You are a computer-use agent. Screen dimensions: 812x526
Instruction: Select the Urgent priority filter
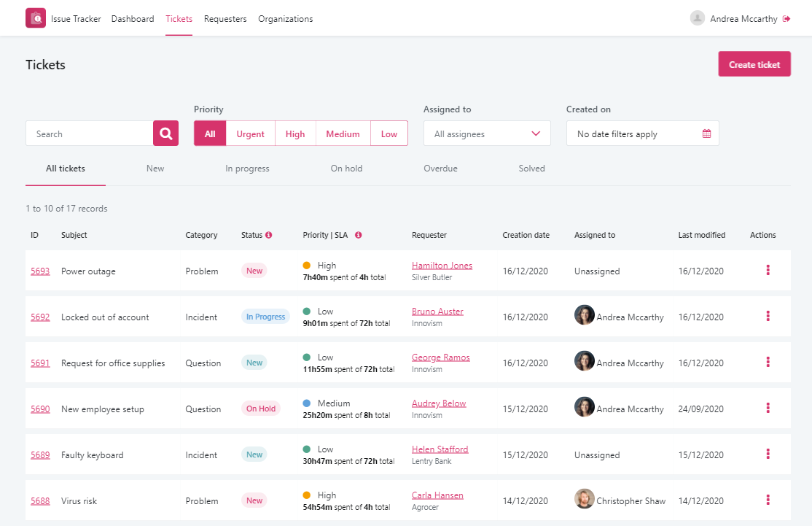point(251,134)
